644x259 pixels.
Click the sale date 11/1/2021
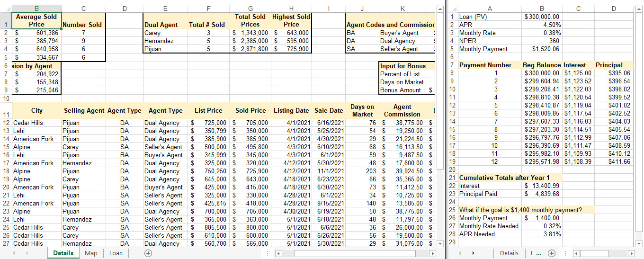click(x=329, y=171)
